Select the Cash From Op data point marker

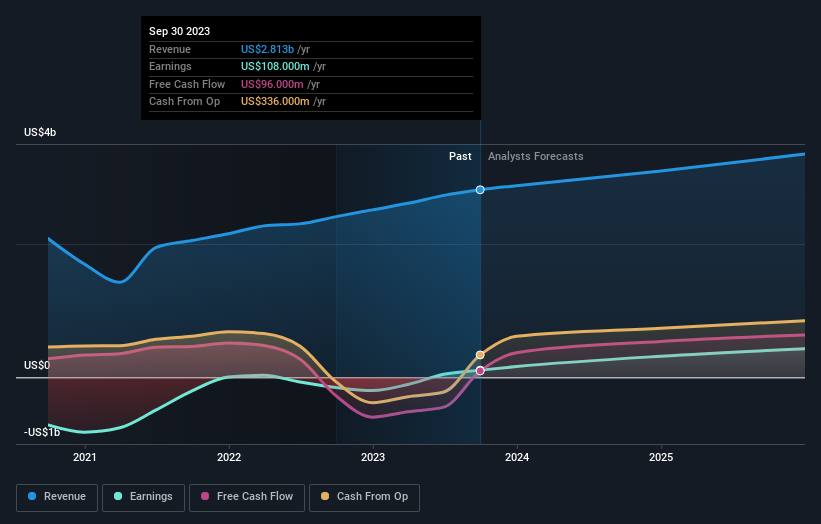[480, 355]
